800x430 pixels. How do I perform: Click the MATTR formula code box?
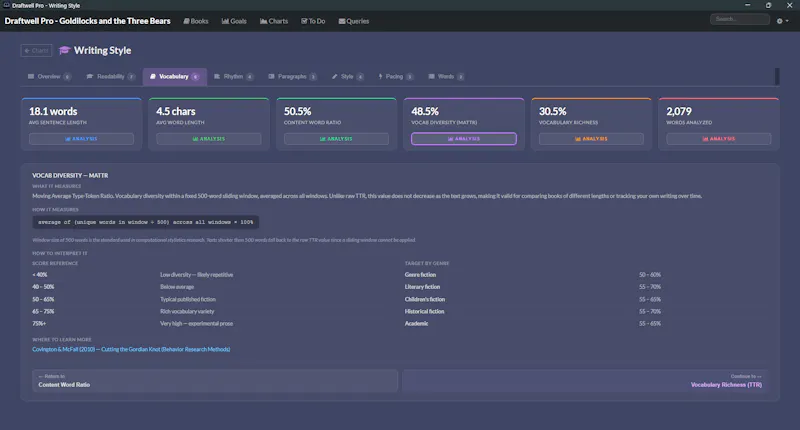(x=145, y=222)
